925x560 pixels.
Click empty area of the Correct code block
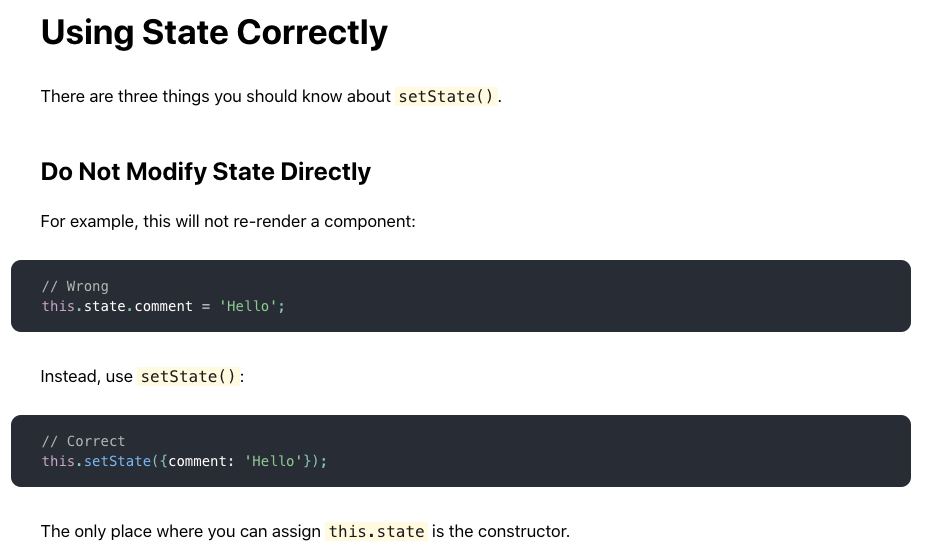(x=590, y=451)
